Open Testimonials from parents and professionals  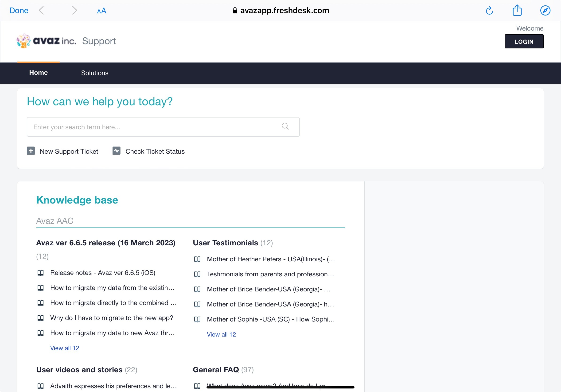pos(270,274)
